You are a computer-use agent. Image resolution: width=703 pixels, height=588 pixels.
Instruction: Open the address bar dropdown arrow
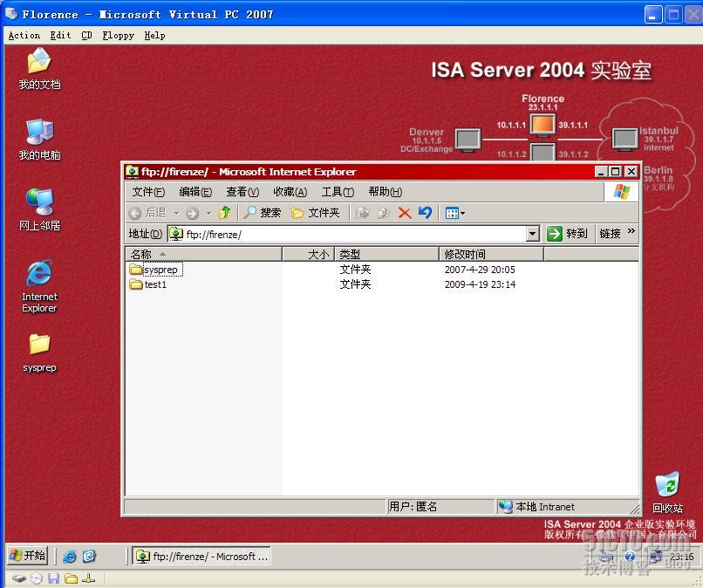click(x=533, y=233)
